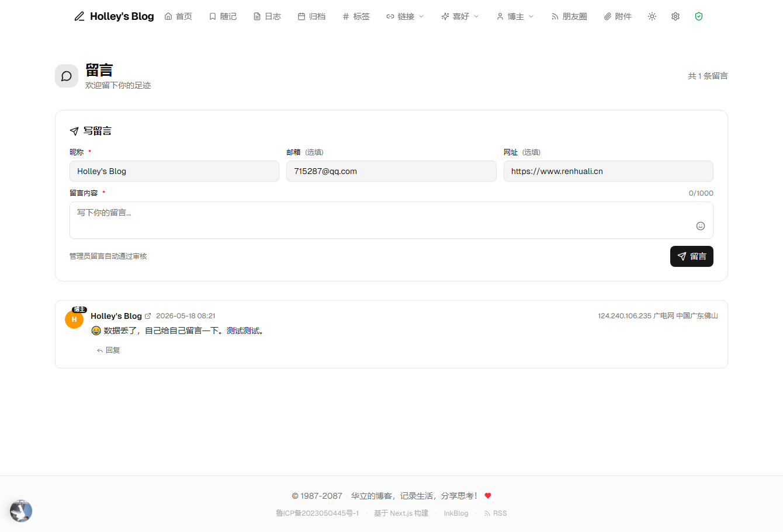
Task: Open the Holley's Blog site title
Action: click(122, 16)
